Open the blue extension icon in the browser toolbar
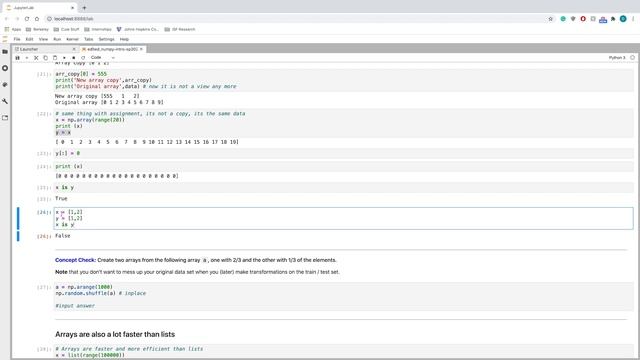Screen dimensions: 640x360 (603, 19)
